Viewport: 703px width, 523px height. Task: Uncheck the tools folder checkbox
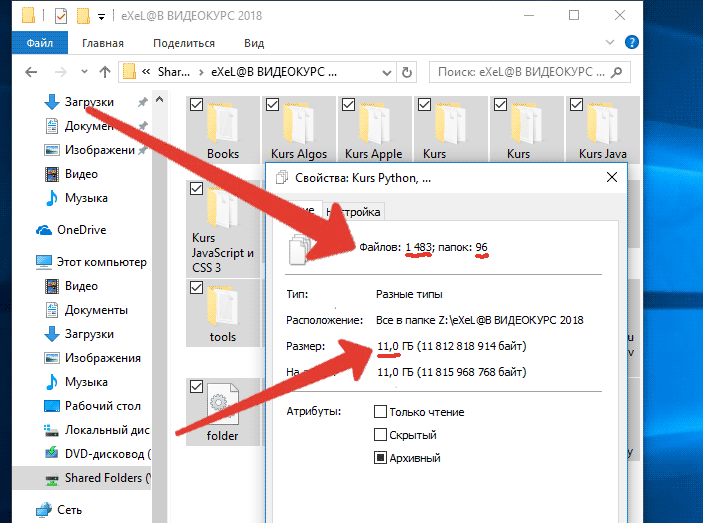[x=196, y=287]
